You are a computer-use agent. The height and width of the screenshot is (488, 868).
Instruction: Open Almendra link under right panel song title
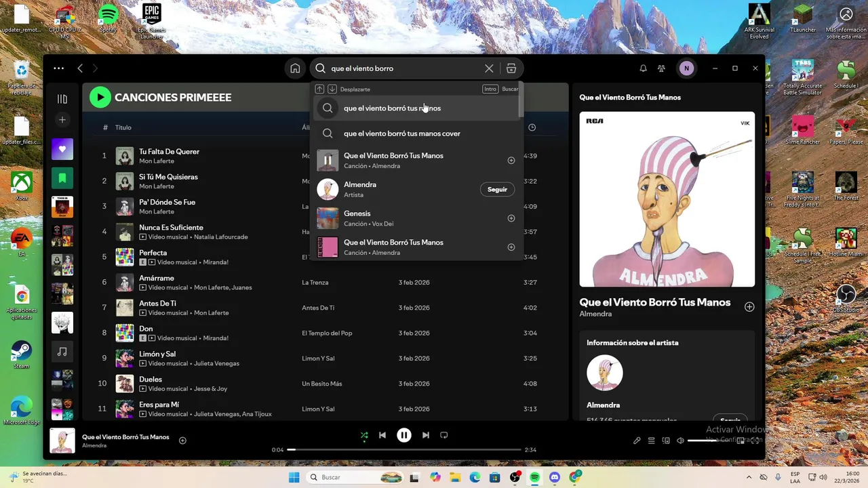[x=595, y=314]
